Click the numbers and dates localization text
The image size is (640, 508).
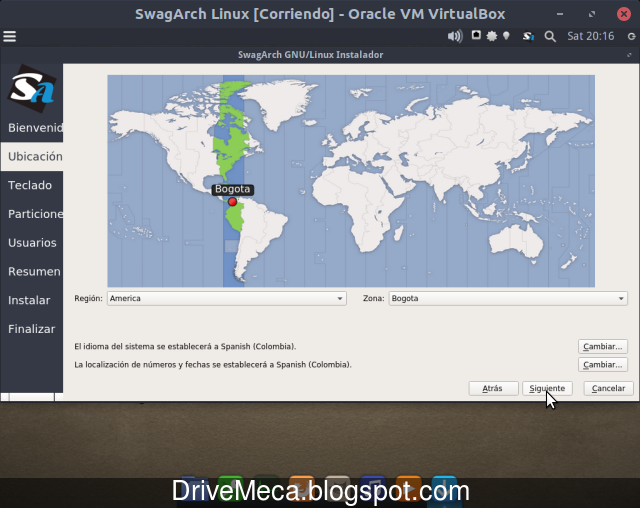click(x=213, y=364)
